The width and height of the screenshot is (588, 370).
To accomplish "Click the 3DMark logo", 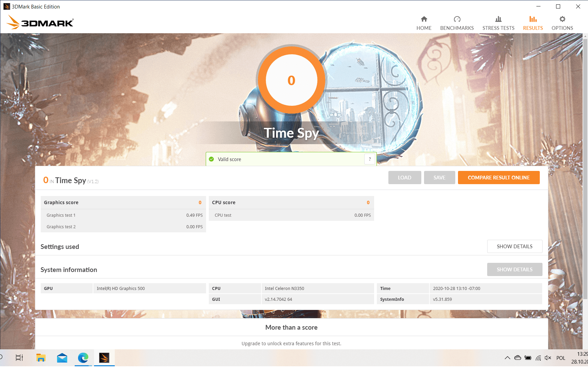I will (x=40, y=22).
